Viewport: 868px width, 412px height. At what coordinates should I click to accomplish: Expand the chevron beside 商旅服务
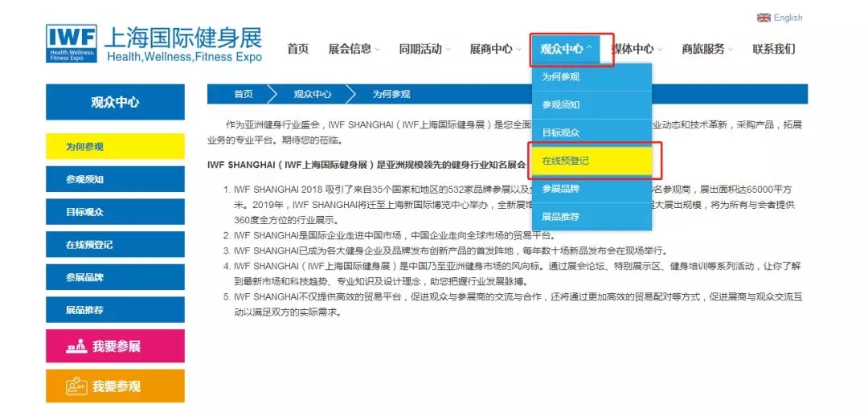[x=730, y=50]
